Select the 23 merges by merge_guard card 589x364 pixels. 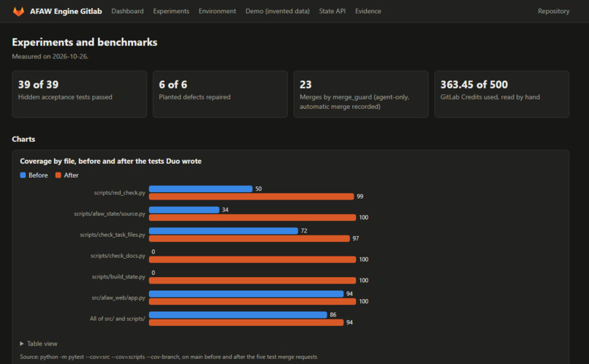point(361,94)
